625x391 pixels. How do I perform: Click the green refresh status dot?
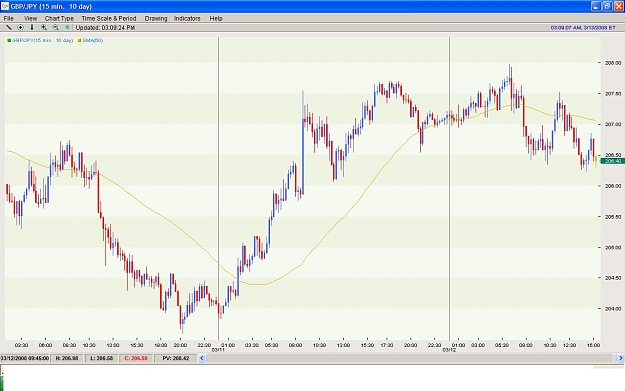(67, 28)
